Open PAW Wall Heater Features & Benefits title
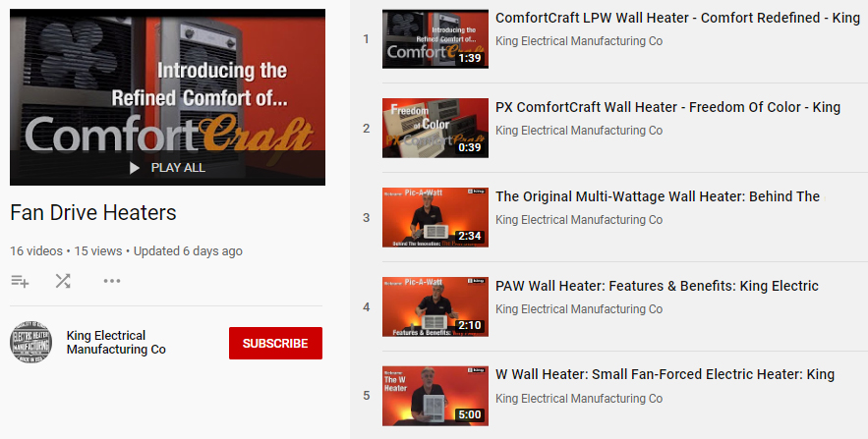This screenshot has height=439, width=868. pyautogui.click(x=657, y=286)
